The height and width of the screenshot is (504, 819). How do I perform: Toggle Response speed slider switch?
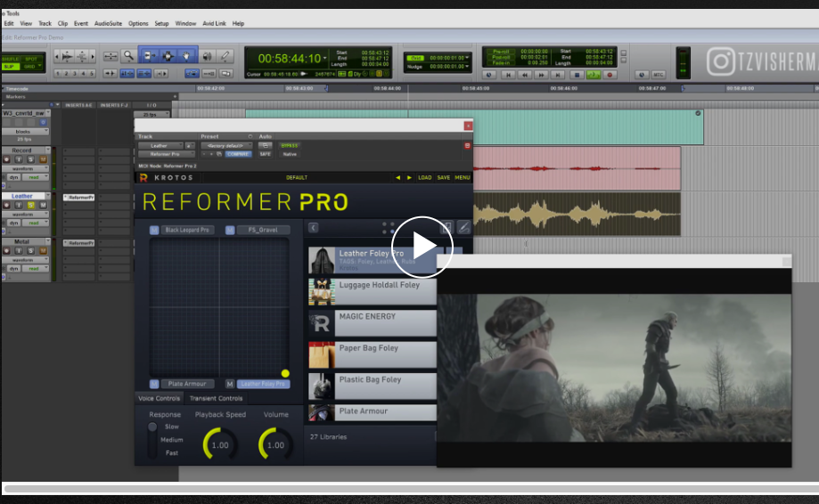(152, 440)
